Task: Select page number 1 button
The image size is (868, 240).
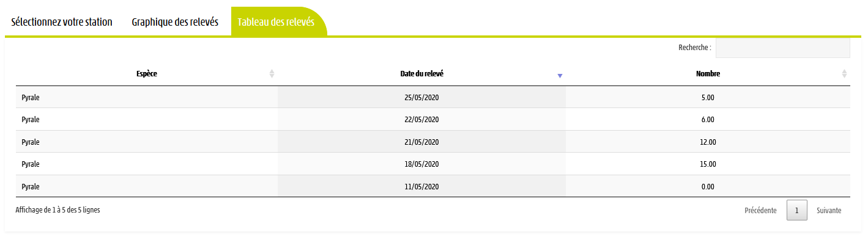Action: click(796, 211)
